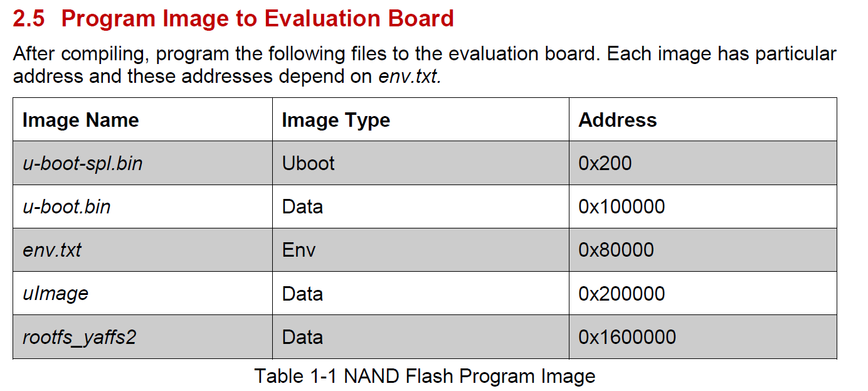Screen dimensions: 868x391
Task: Click the "Address" column header
Action: pyautogui.click(x=617, y=120)
